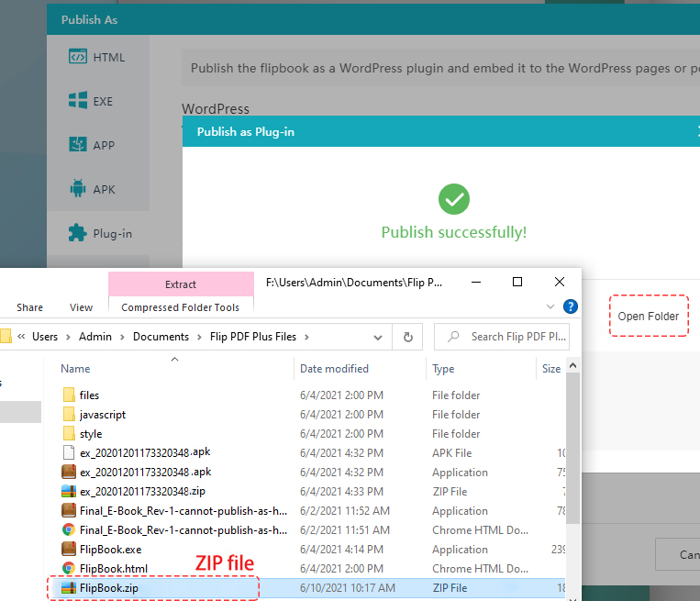
Task: Switch to Compressed Folder Tools tab
Action: coord(181,307)
